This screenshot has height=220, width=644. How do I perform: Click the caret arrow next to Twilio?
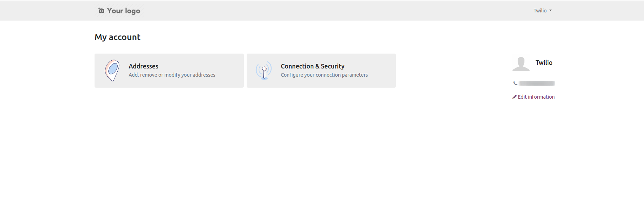(x=551, y=11)
